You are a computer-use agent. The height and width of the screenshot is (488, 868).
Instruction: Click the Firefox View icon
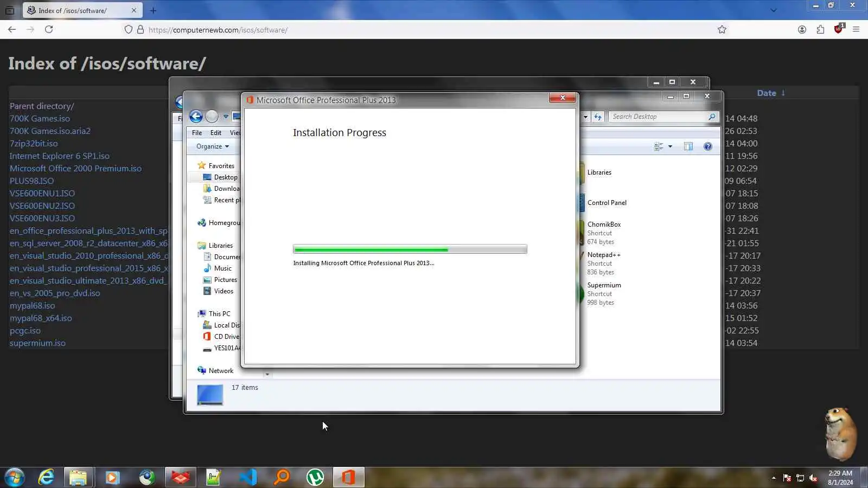tap(10, 10)
